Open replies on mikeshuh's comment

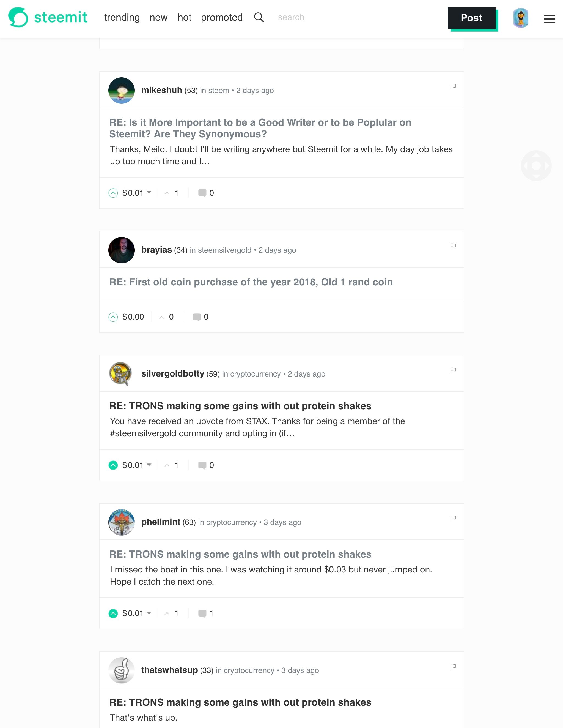click(x=202, y=193)
